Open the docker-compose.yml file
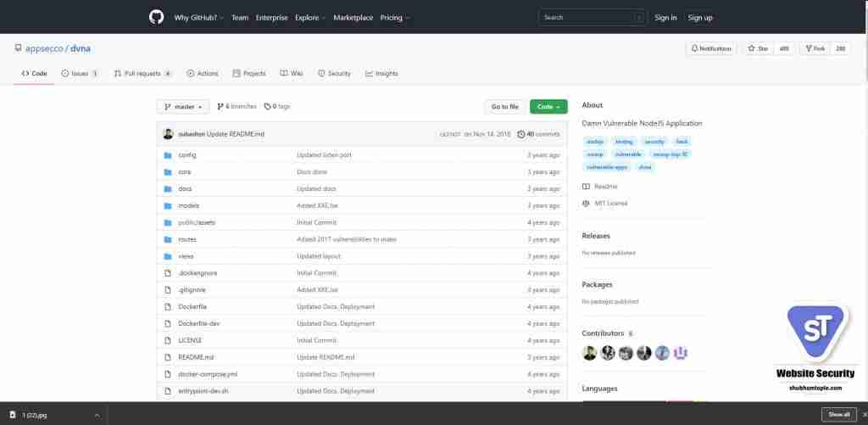Image resolution: width=868 pixels, height=425 pixels. click(208, 374)
